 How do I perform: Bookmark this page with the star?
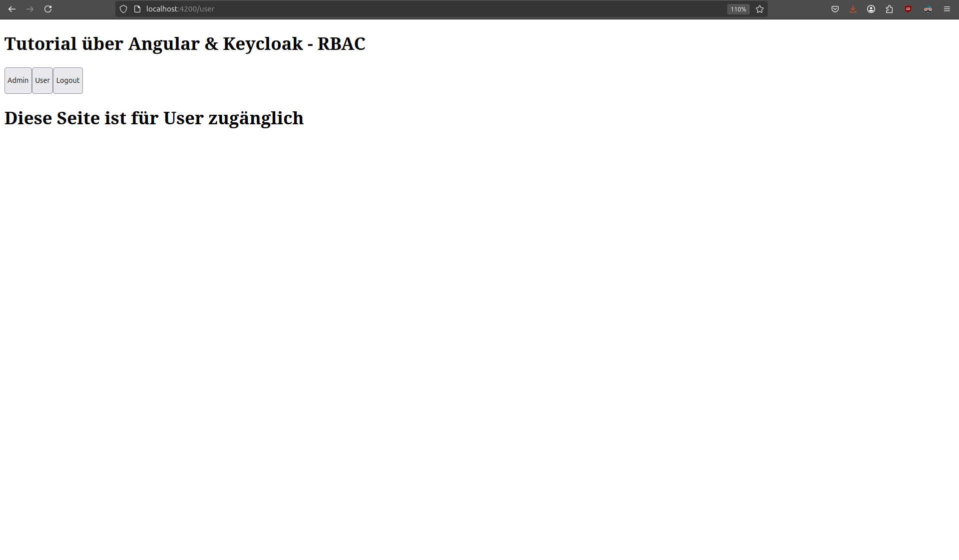point(760,9)
